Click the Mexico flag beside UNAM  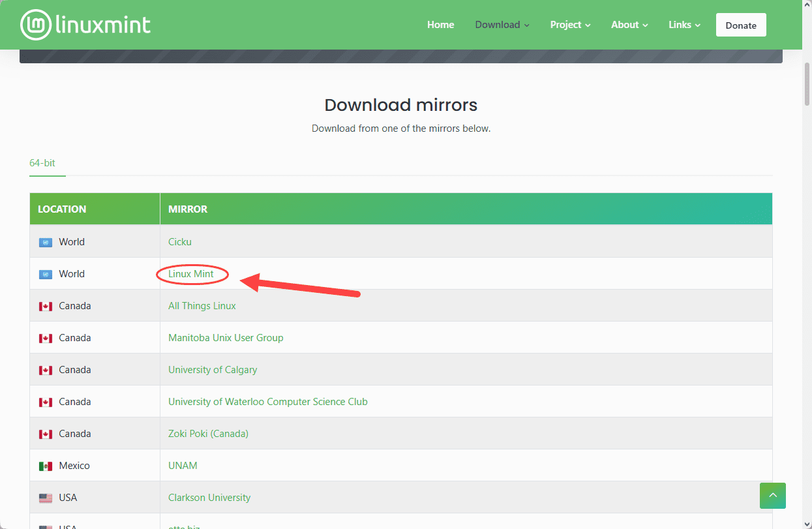click(45, 466)
